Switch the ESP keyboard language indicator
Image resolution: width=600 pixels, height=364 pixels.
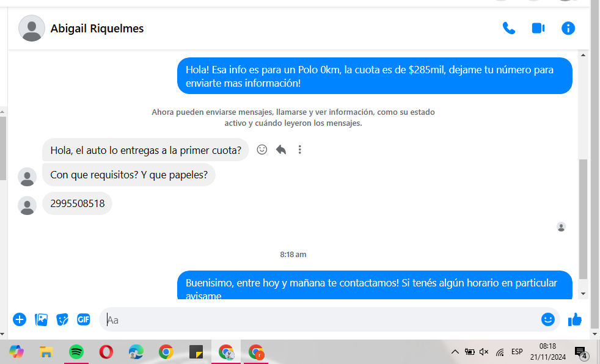[x=517, y=352]
